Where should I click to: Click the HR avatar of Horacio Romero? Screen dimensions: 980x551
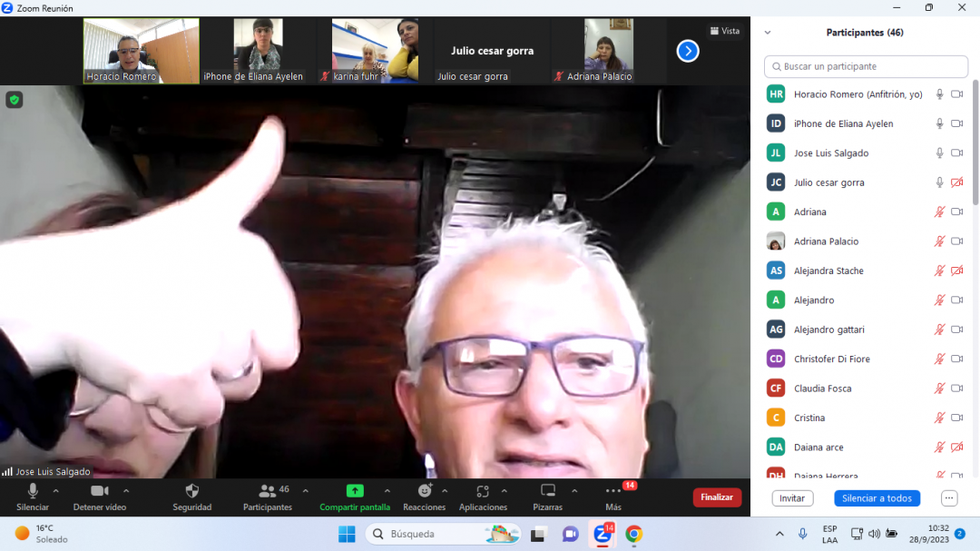[x=776, y=94]
